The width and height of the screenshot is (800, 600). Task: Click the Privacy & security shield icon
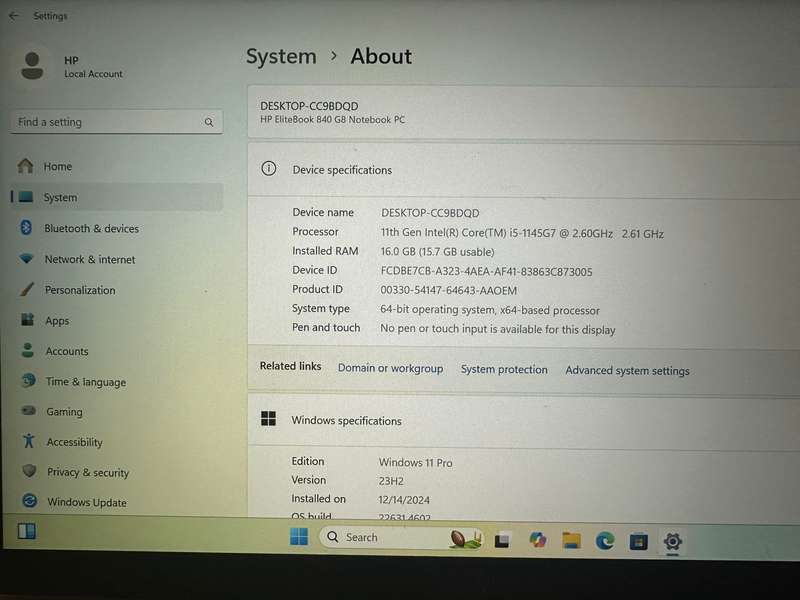(x=30, y=471)
